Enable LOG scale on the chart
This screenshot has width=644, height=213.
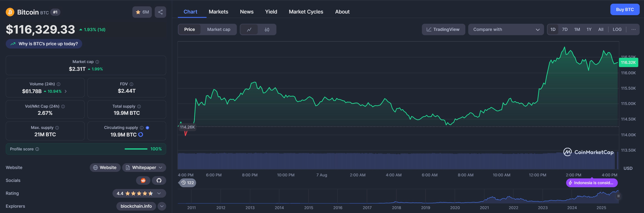coord(617,29)
